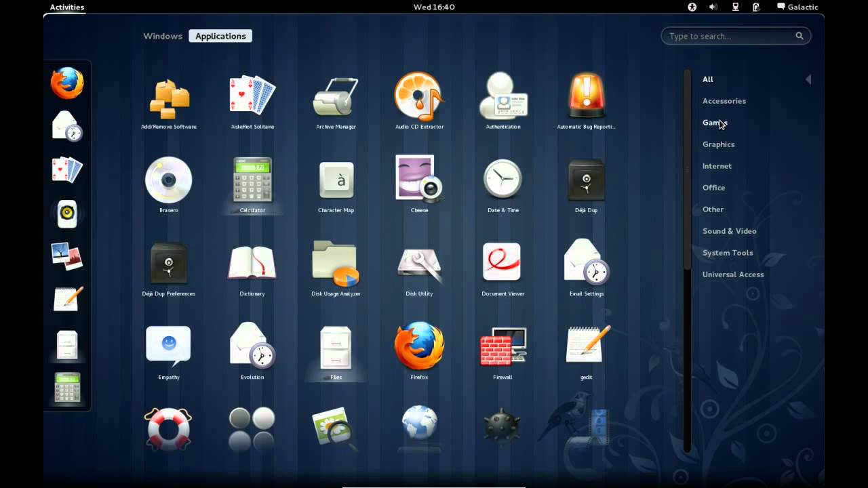Click the Type to search field

click(x=736, y=36)
